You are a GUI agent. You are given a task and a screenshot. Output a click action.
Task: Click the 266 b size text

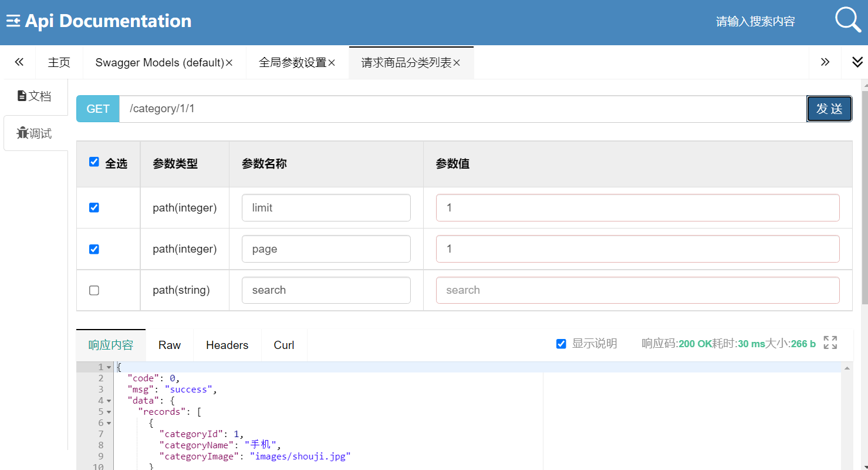click(803, 344)
